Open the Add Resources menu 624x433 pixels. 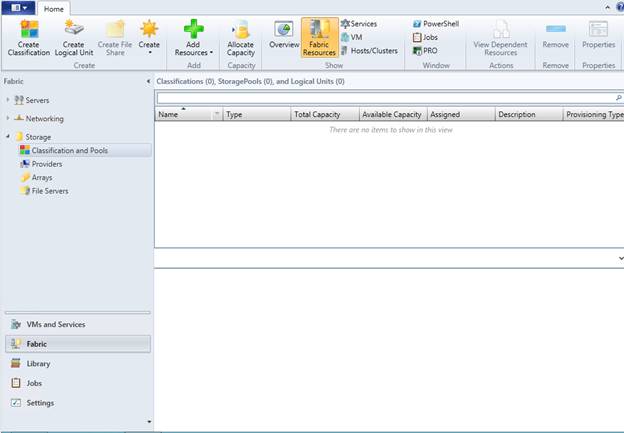193,38
